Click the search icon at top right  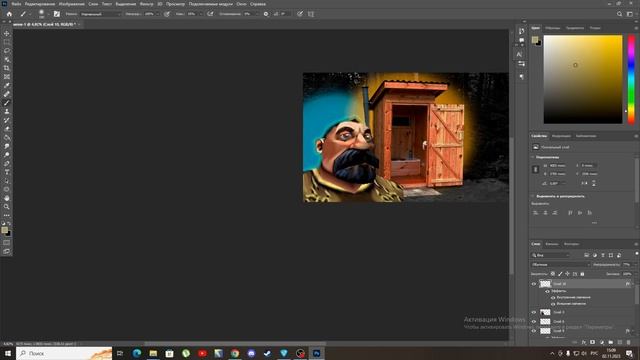tap(619, 14)
